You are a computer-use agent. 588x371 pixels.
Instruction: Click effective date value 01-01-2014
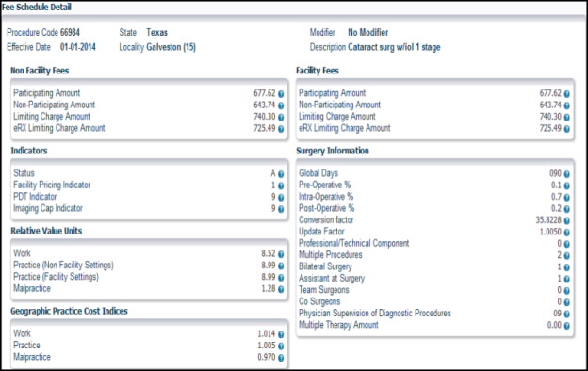tap(78, 47)
